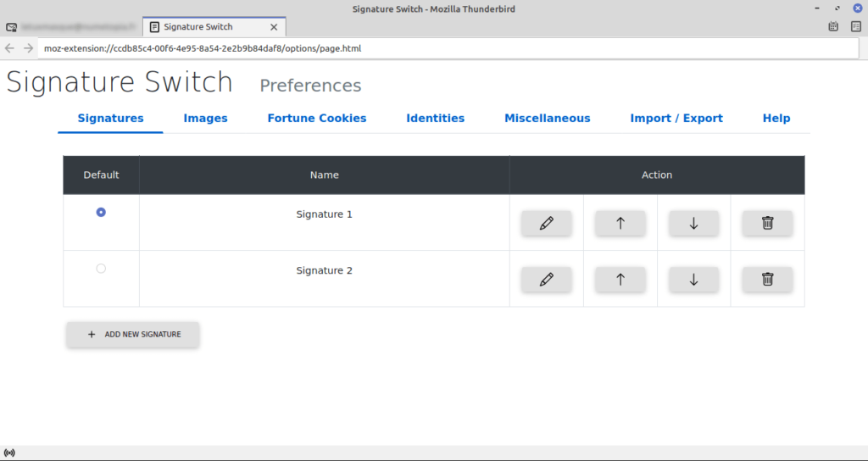Screen dimensions: 868x461
Task: Click the back navigation arrow
Action: [9, 48]
